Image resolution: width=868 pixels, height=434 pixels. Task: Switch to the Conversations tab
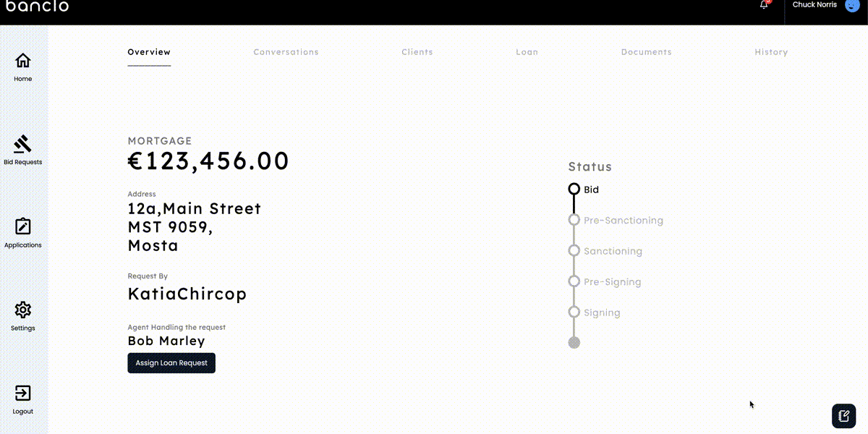pos(286,52)
